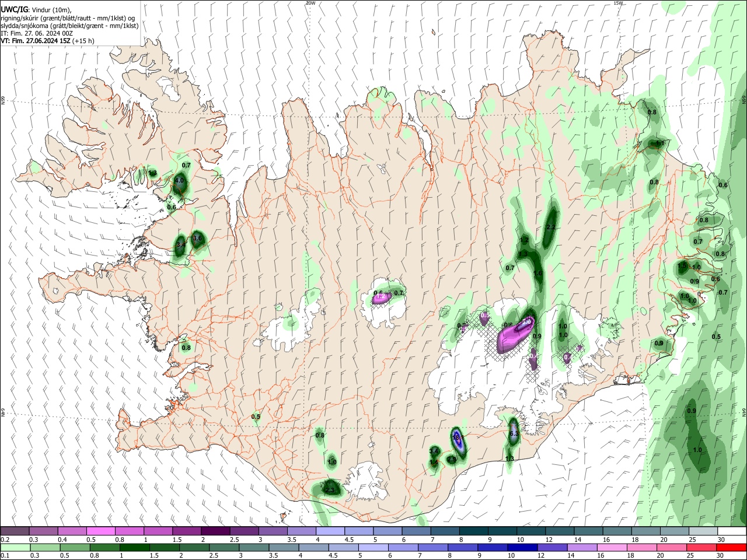This screenshot has width=747, height=560.
Task: Pick the lower legend pink swatch starting at 18
Action: [643, 548]
